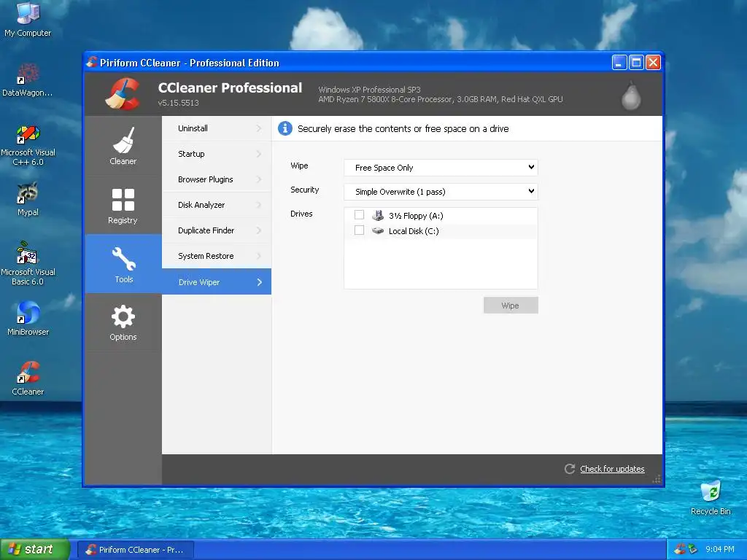Click the CCleaner logo in the header
Image resolution: width=747 pixels, height=560 pixels.
pos(123,94)
